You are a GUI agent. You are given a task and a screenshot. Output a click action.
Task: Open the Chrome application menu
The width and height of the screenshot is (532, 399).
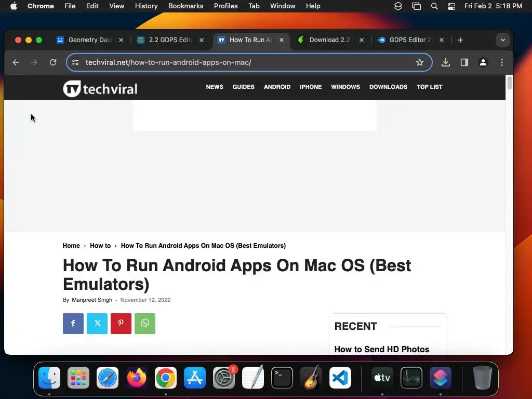pos(41,6)
